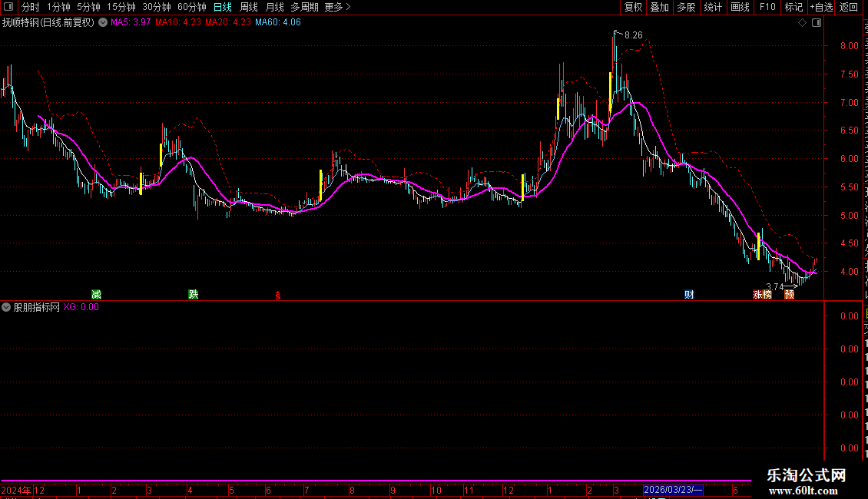The height and width of the screenshot is (499, 868).
Task: Toggle the left sidebar panel icon
Action: tap(8, 7)
